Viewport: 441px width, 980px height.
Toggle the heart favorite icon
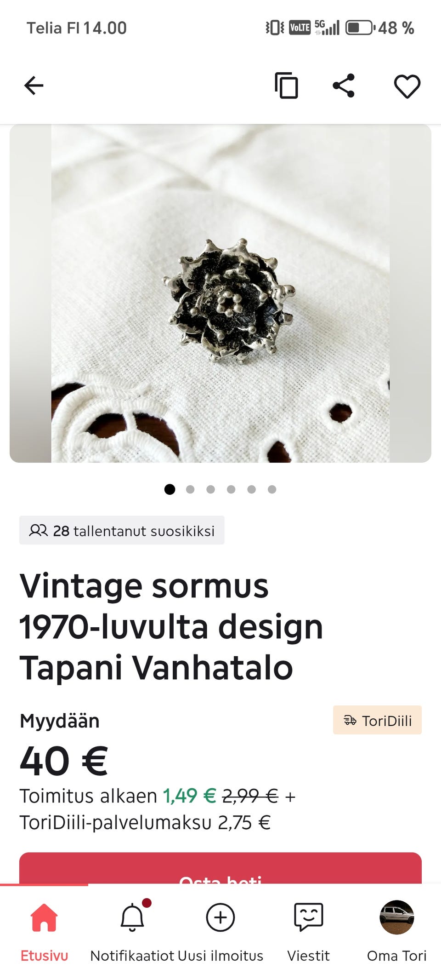click(407, 86)
